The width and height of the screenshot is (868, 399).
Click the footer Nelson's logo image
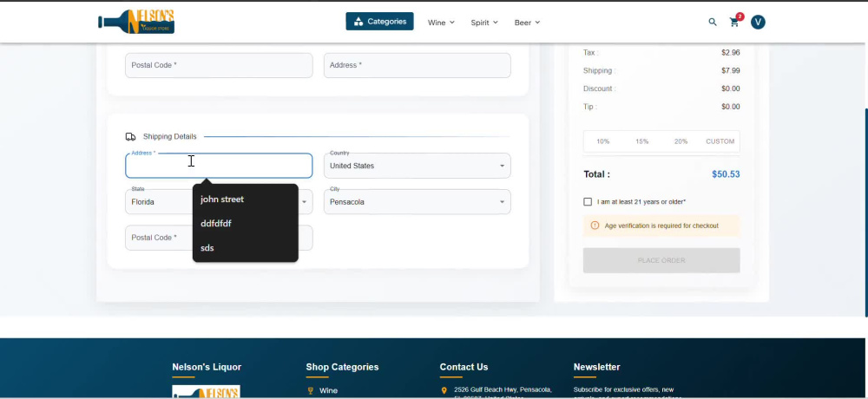206,392
